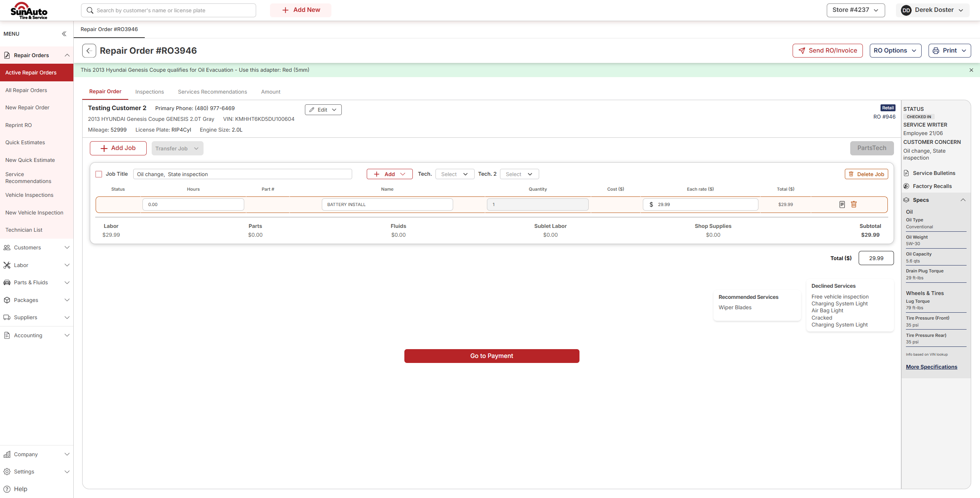Click the Hours field showing 0.00
The image size is (980, 498).
193,204
